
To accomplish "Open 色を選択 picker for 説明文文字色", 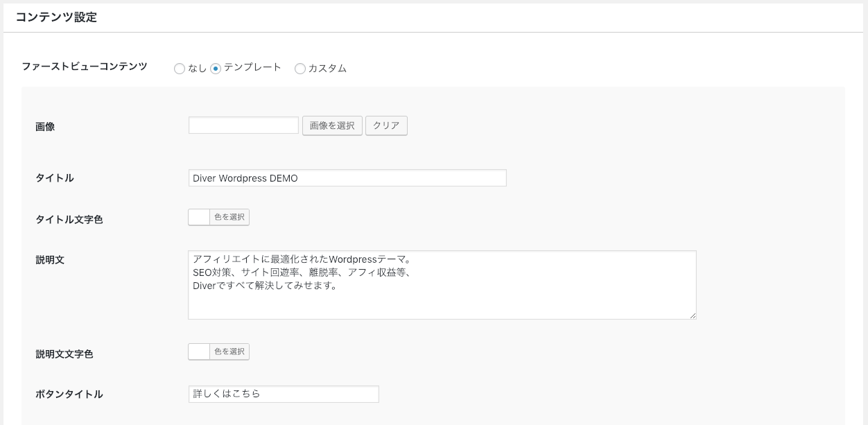I will point(229,352).
